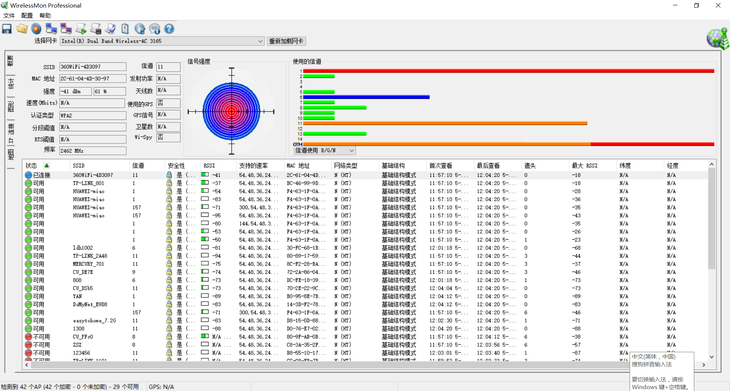
Task: Click the options icon with blue checkmark
Action: tap(110, 29)
